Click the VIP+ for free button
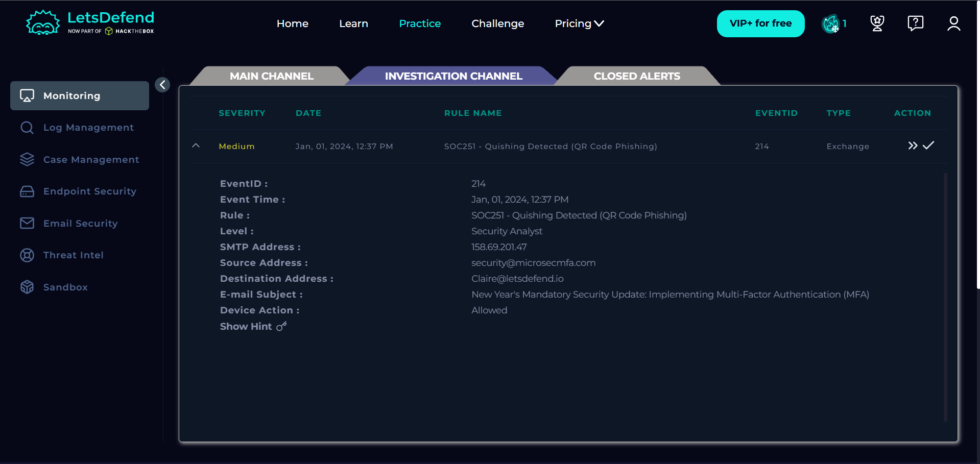This screenshot has height=464, width=980. (760, 23)
